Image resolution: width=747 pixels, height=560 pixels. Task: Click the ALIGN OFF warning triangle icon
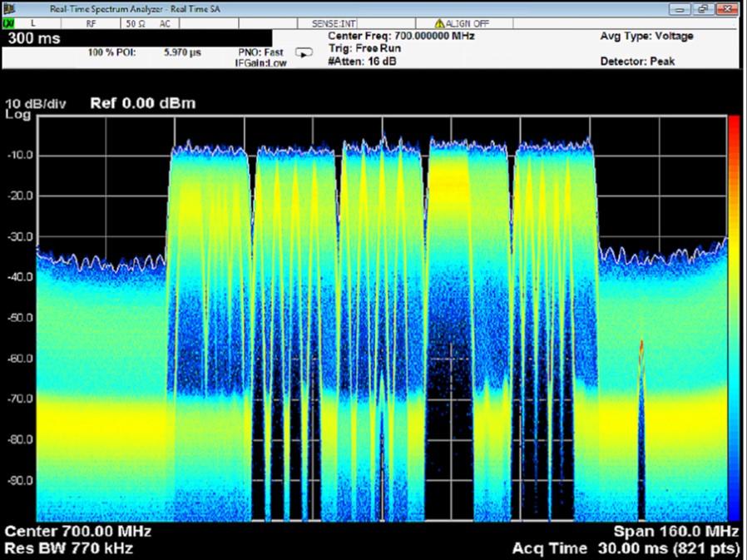pyautogui.click(x=440, y=23)
